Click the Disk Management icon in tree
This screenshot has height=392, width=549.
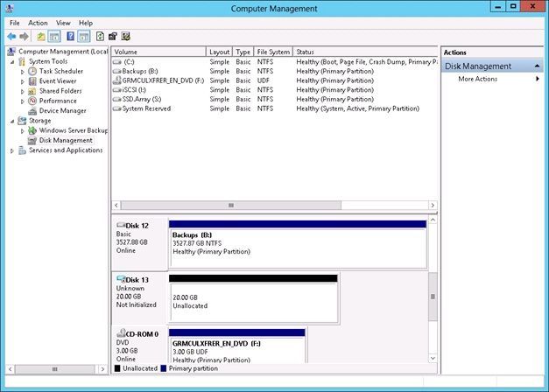[x=32, y=140]
